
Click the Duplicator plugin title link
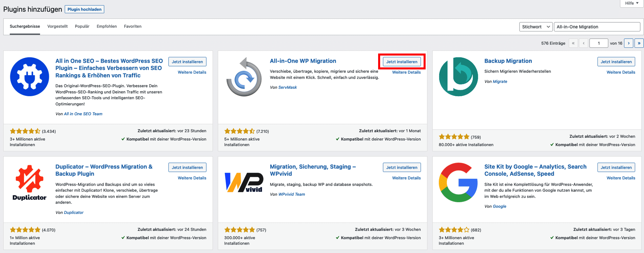tap(104, 170)
